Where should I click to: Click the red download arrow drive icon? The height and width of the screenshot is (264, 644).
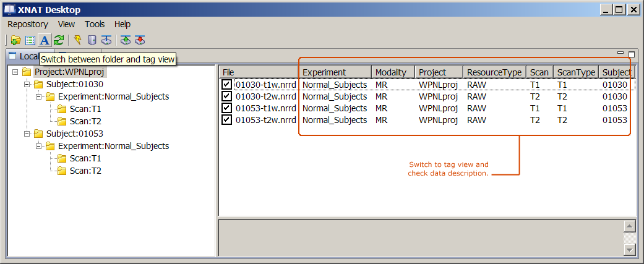[140, 40]
